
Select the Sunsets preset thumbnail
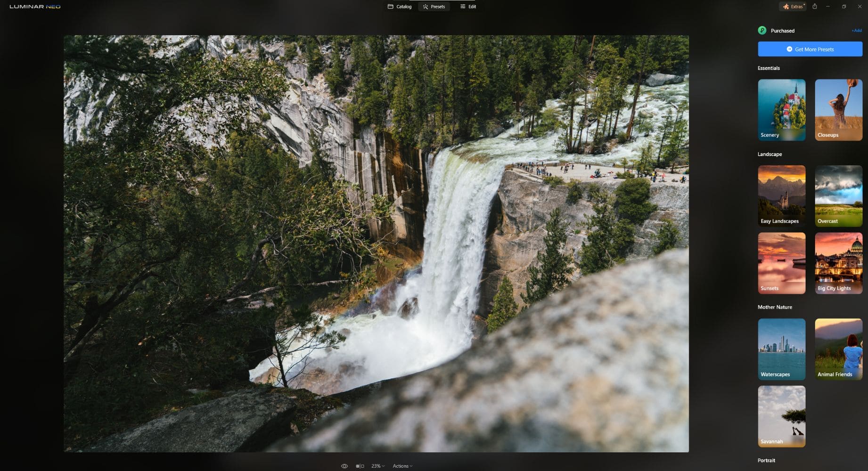[x=781, y=262]
